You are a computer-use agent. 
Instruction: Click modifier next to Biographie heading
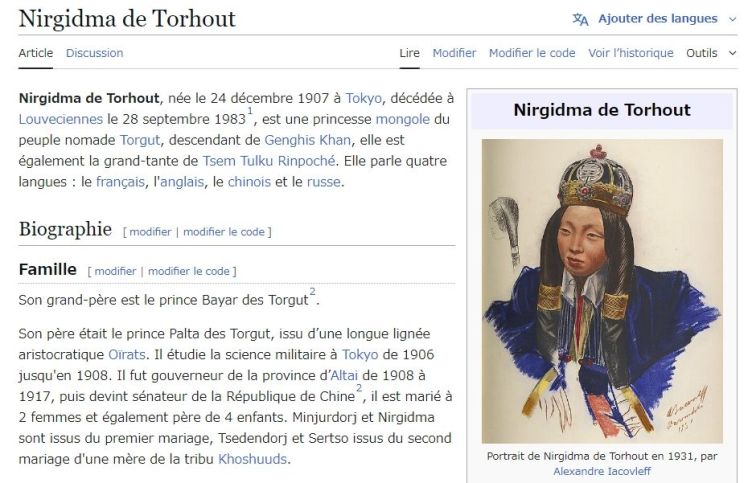(x=150, y=232)
